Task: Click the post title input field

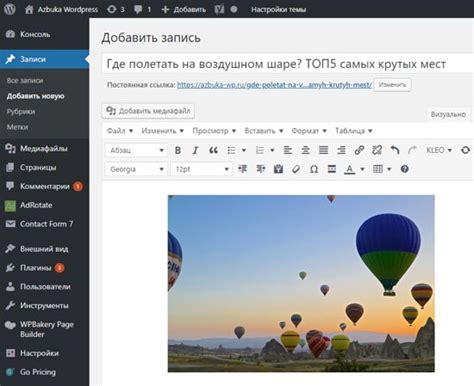Action: pos(288,64)
